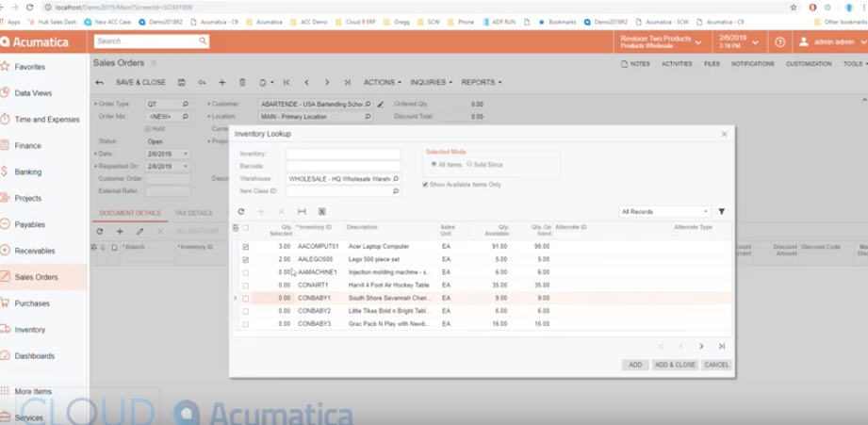The width and height of the screenshot is (868, 425).
Task: Add new record with toolbar plus icon
Action: [x=222, y=82]
